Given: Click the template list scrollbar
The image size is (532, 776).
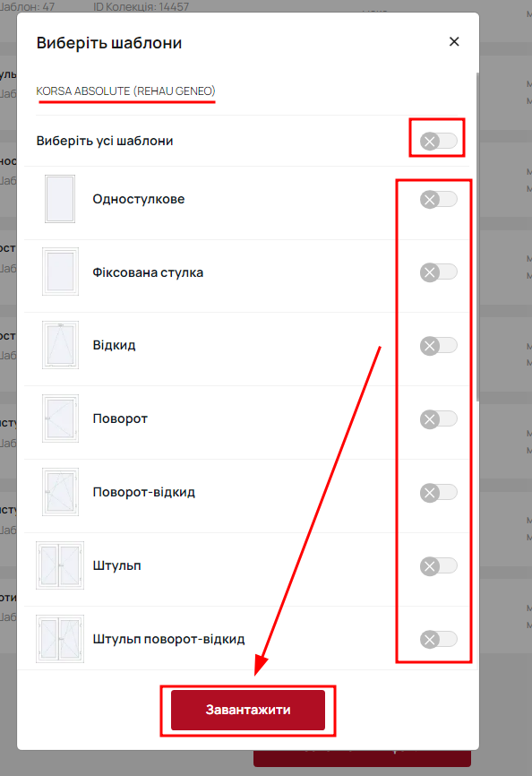Looking at the screenshot, I should [477, 237].
